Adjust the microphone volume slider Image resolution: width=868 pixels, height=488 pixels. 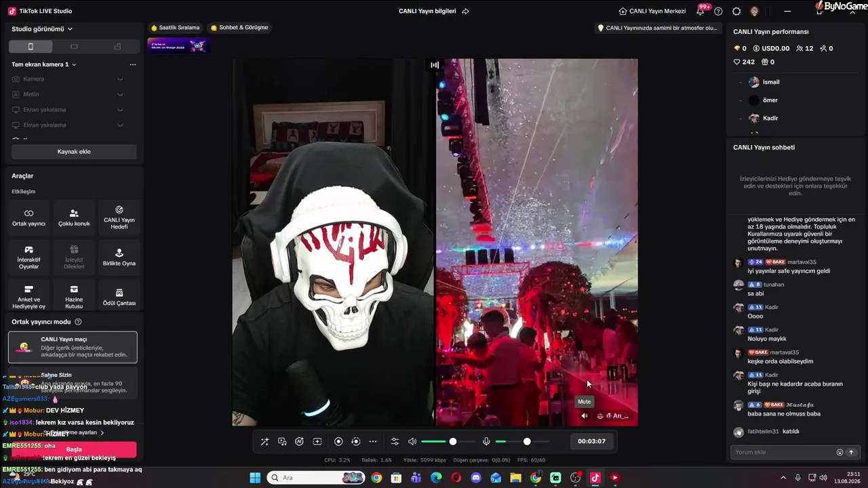pos(522,441)
